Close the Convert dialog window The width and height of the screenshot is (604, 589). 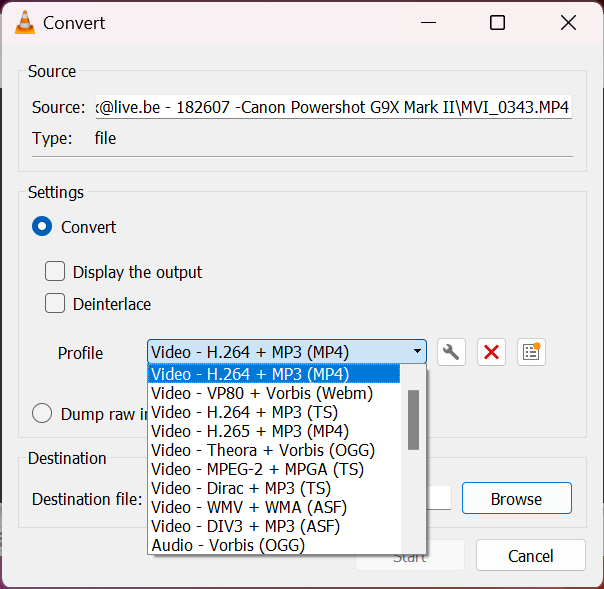[x=568, y=22]
